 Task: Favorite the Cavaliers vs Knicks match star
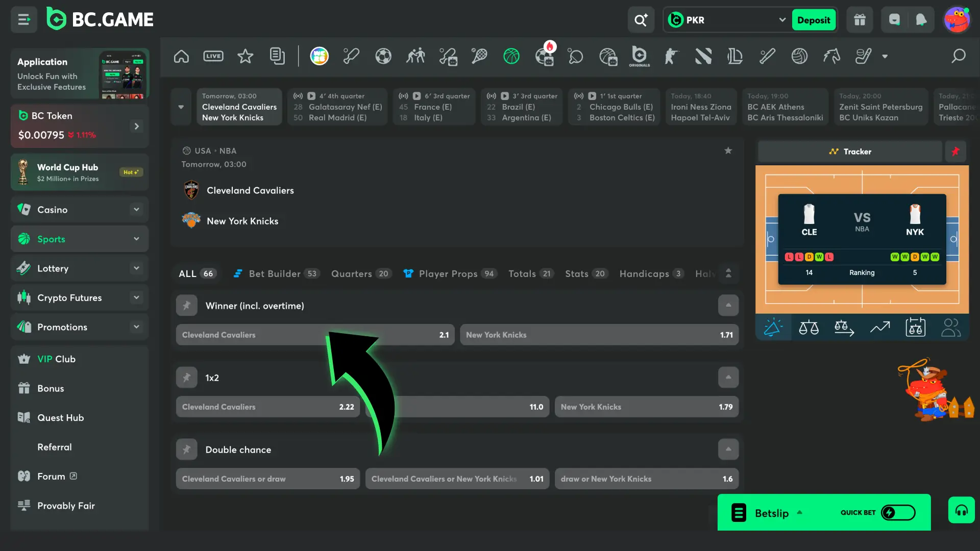click(x=728, y=151)
